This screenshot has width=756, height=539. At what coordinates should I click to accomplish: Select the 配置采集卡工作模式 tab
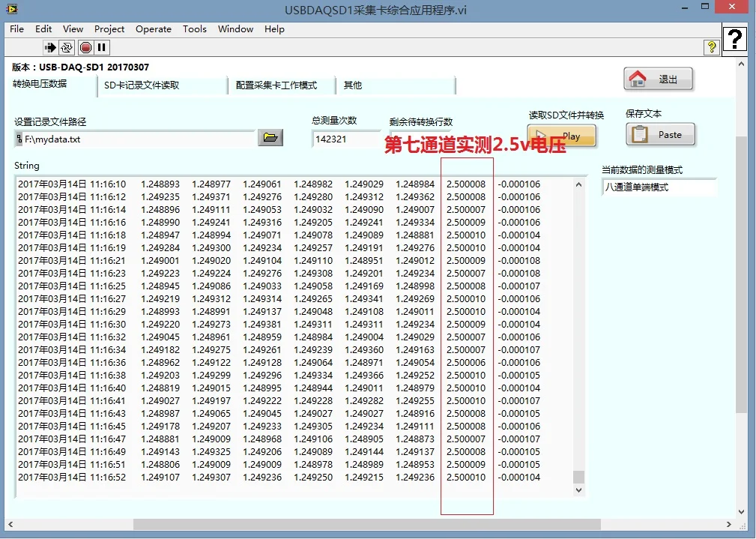tap(276, 85)
